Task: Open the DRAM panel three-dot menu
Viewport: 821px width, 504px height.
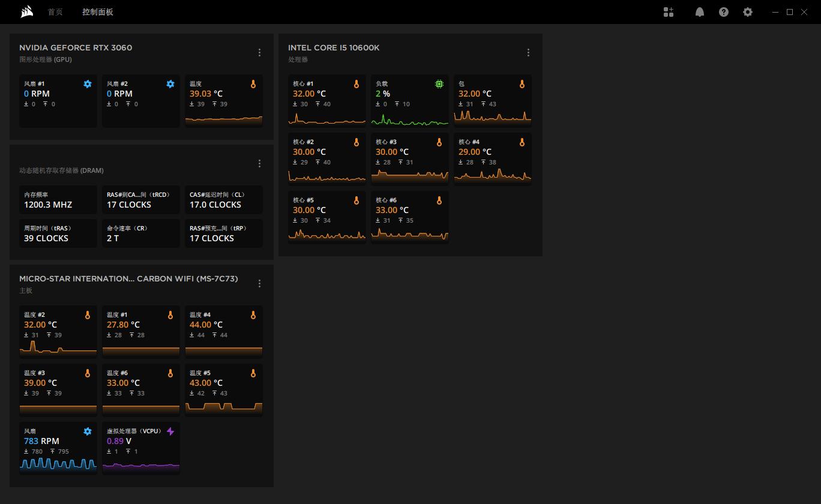Action: tap(259, 163)
